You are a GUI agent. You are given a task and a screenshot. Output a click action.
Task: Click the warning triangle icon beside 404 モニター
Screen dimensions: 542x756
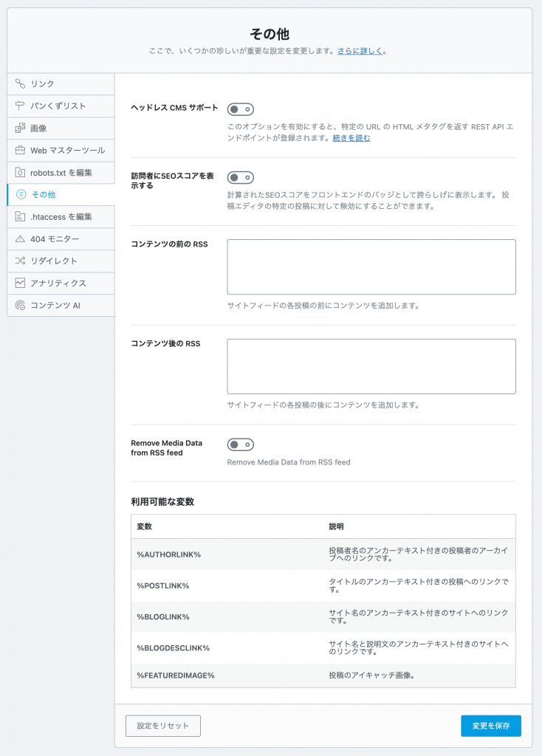20,238
